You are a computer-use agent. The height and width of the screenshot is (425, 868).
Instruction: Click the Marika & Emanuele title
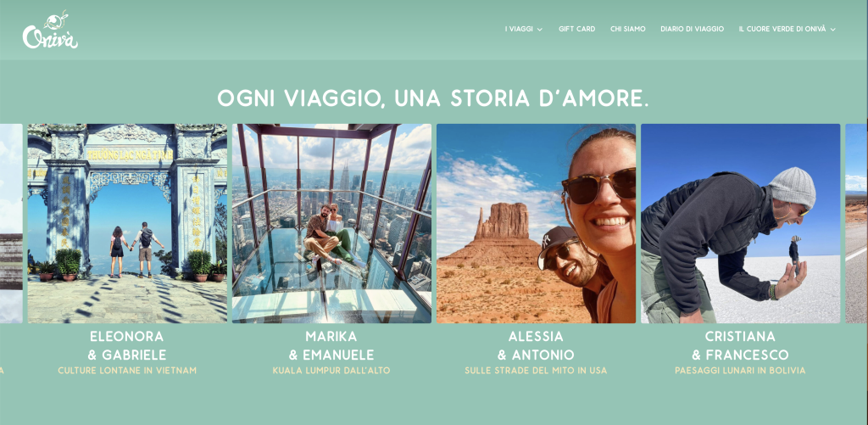coord(331,346)
